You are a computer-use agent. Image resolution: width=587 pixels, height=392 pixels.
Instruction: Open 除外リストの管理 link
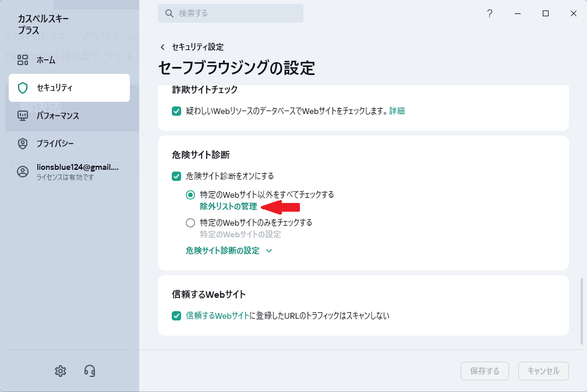(x=228, y=206)
